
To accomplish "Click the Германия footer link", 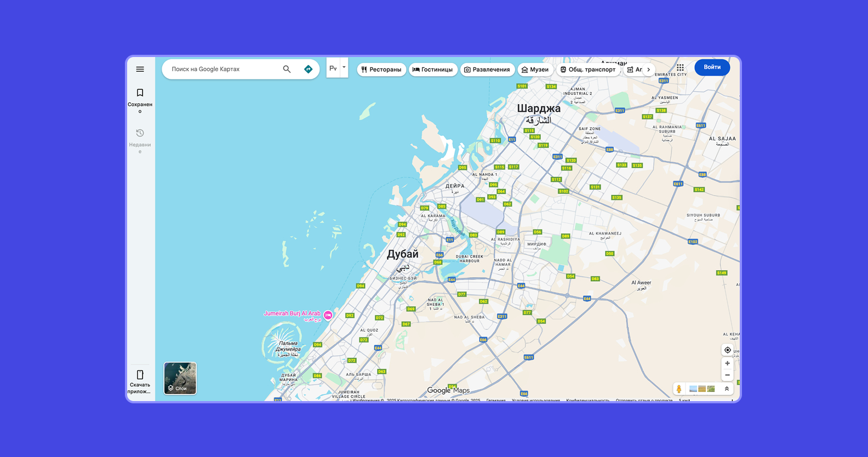I will coord(496,401).
